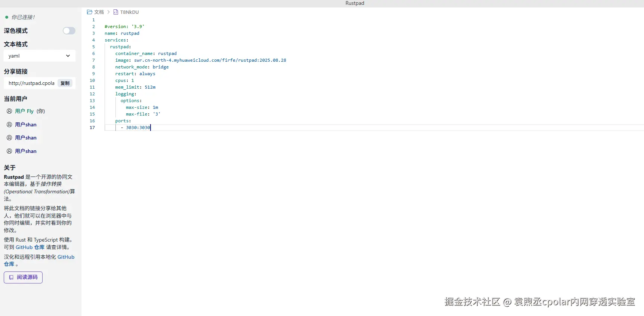Click the '#version: 3.9' comment line

click(124, 27)
